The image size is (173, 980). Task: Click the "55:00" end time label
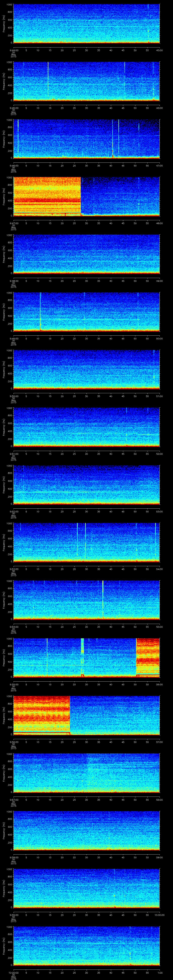(x=160, y=627)
